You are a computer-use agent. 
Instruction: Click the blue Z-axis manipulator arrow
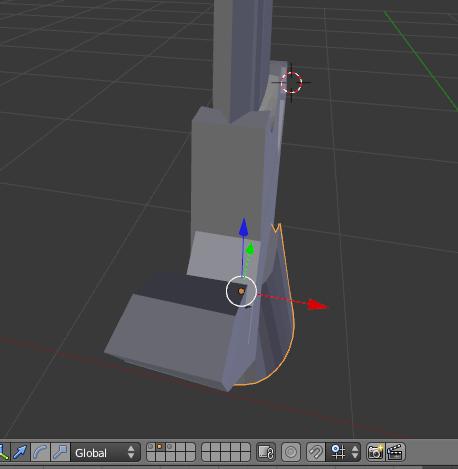244,227
